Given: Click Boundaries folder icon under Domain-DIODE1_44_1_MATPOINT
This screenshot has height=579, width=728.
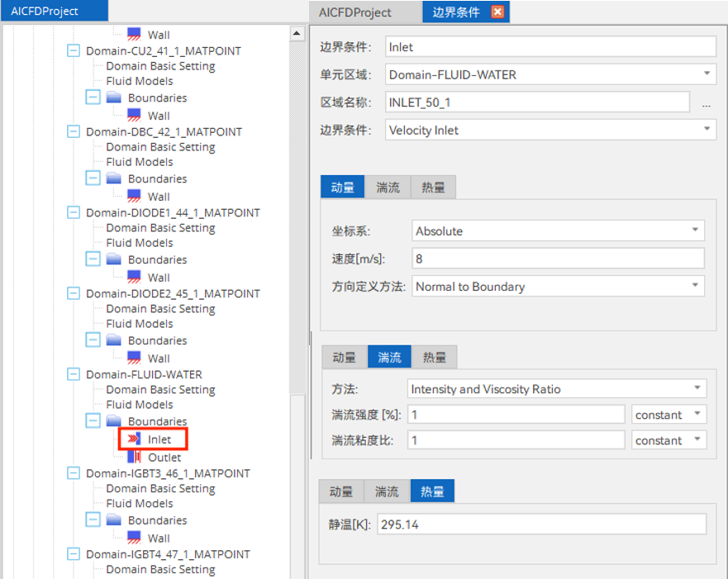Looking at the screenshot, I should tap(114, 259).
